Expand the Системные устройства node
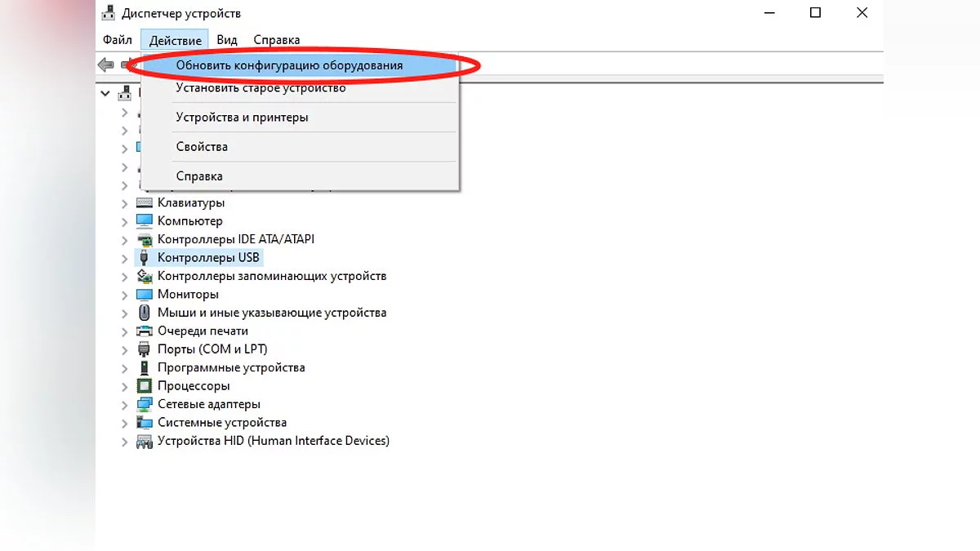 (125, 423)
